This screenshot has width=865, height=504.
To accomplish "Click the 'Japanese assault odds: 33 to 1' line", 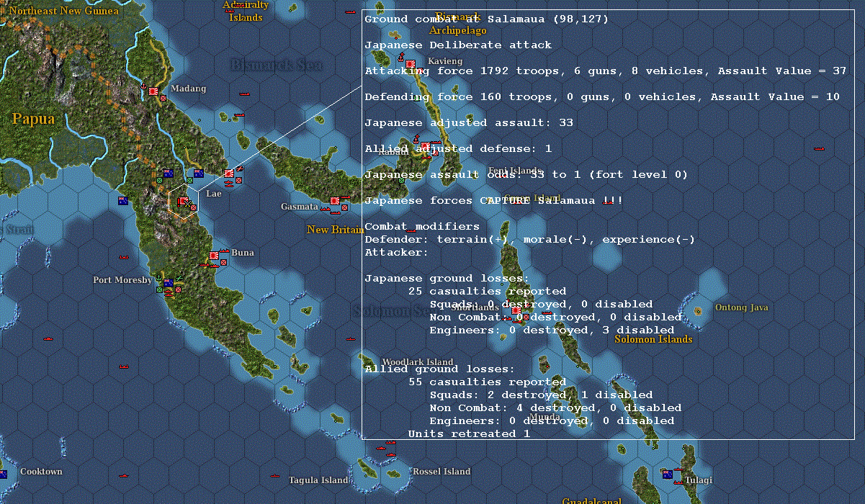I will (526, 175).
